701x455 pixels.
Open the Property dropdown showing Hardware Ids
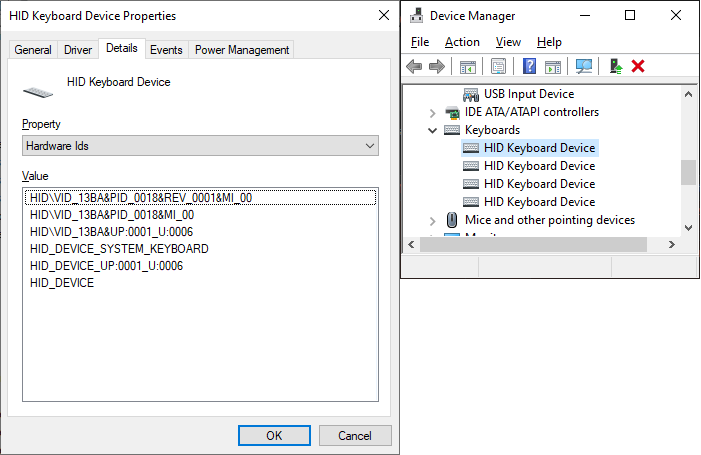tap(200, 146)
